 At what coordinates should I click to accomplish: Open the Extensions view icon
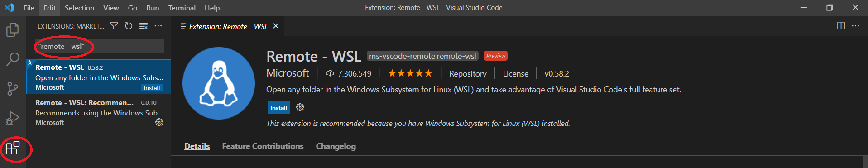point(13,148)
